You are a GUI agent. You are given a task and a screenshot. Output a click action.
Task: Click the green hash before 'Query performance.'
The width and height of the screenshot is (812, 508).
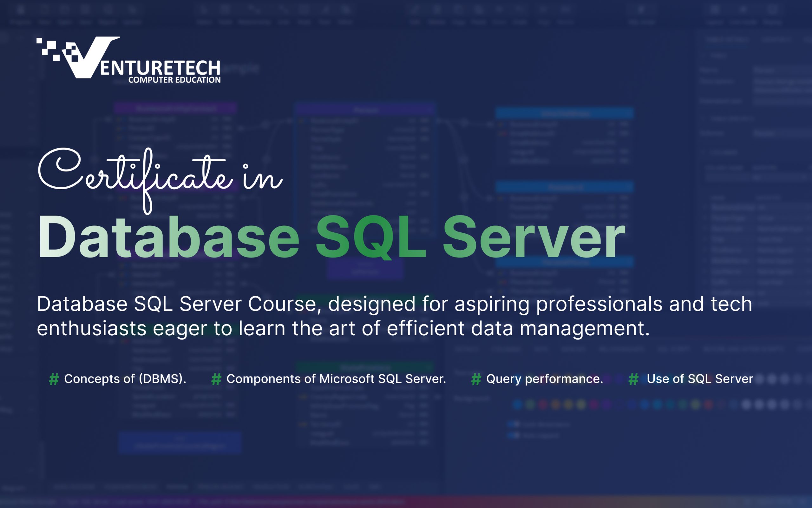coord(476,379)
